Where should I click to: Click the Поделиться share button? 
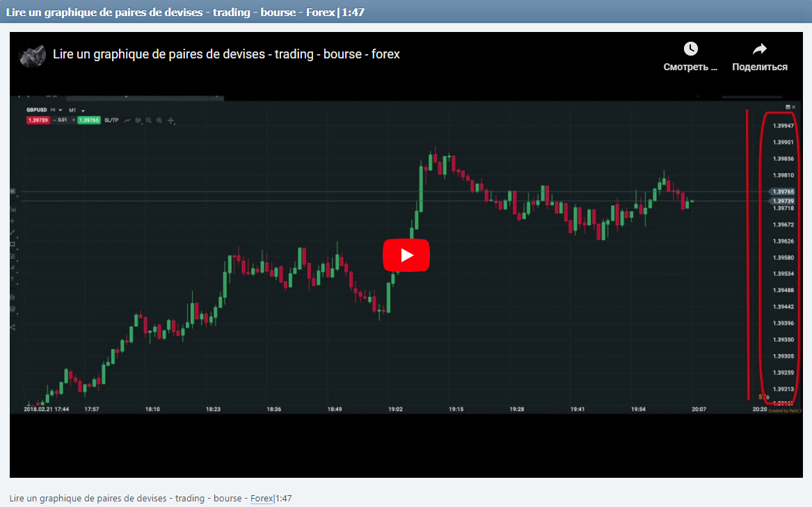tap(758, 56)
